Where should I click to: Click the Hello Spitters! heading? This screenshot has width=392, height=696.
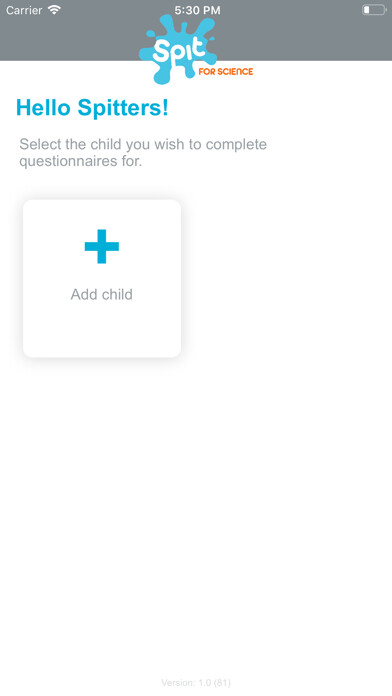[x=92, y=108]
